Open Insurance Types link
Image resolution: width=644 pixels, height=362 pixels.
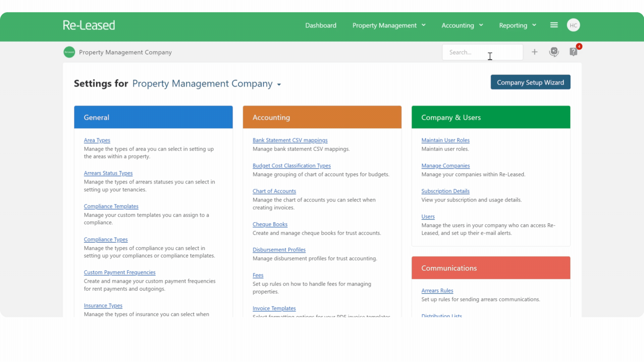coord(103,305)
